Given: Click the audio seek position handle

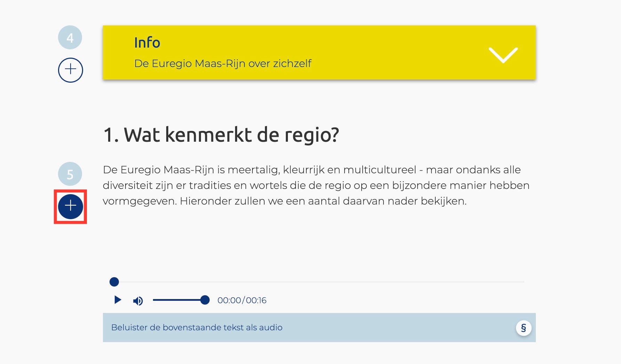Looking at the screenshot, I should (x=114, y=282).
